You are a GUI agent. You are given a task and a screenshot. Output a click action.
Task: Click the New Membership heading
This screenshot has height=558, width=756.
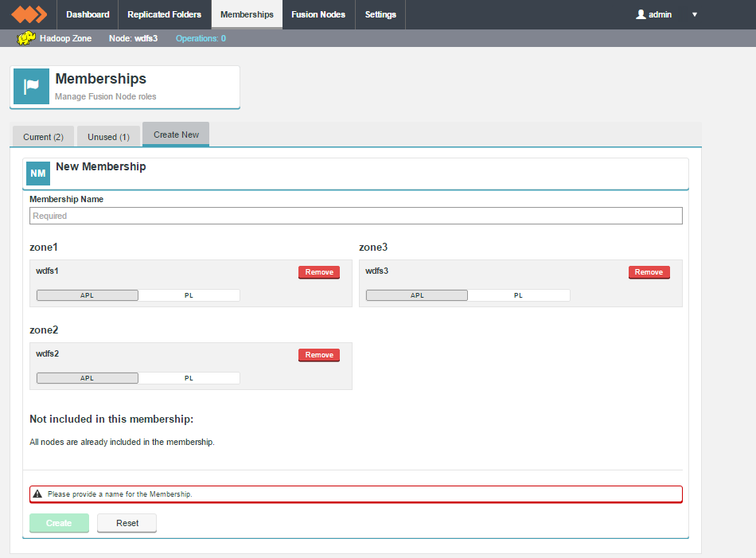click(x=101, y=166)
